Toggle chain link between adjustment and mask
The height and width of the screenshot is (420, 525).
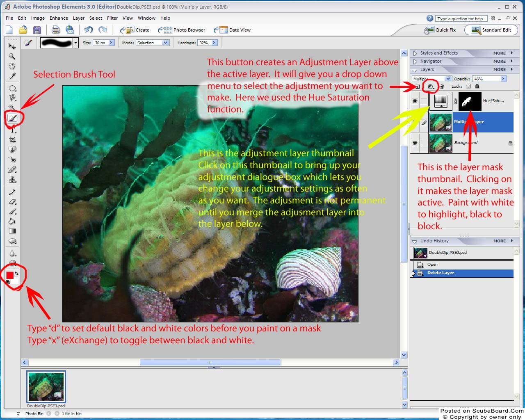point(455,101)
